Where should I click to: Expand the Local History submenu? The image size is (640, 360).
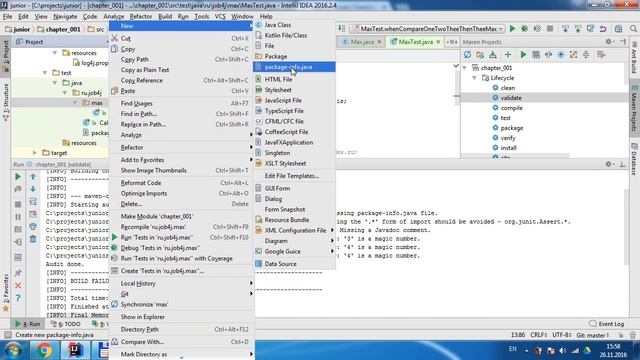(181, 283)
